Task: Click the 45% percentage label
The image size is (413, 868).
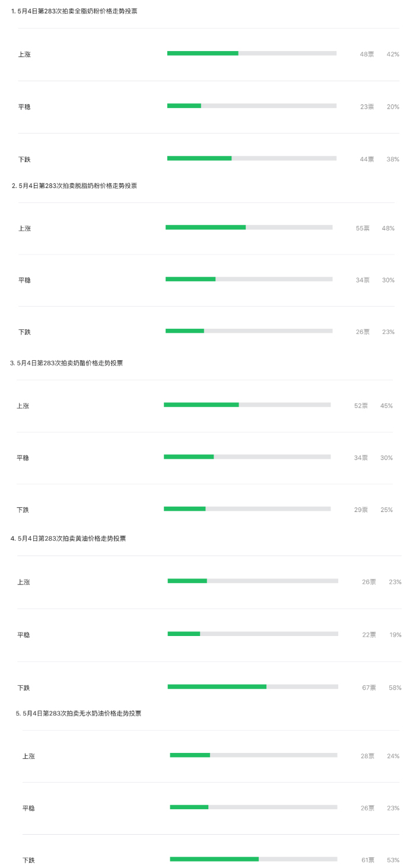Action: tap(386, 406)
